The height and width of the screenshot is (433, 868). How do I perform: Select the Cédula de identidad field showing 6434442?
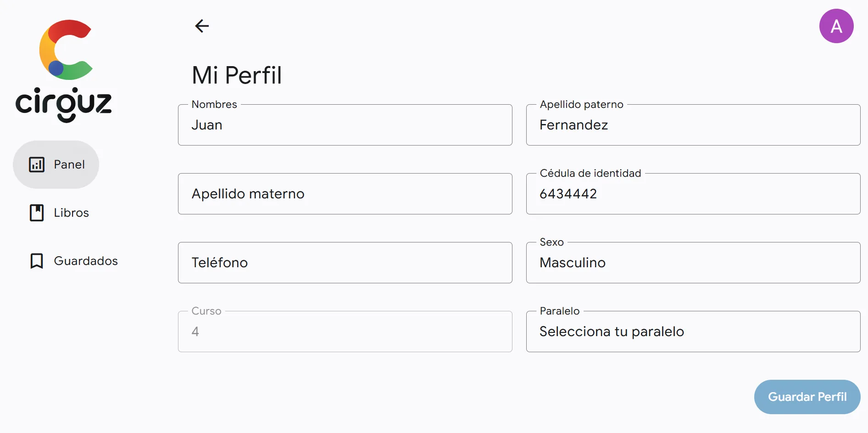(x=693, y=194)
